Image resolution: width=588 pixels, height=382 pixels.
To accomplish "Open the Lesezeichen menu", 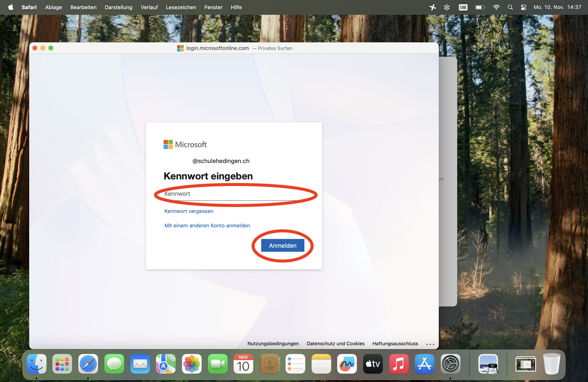I will 181,7.
